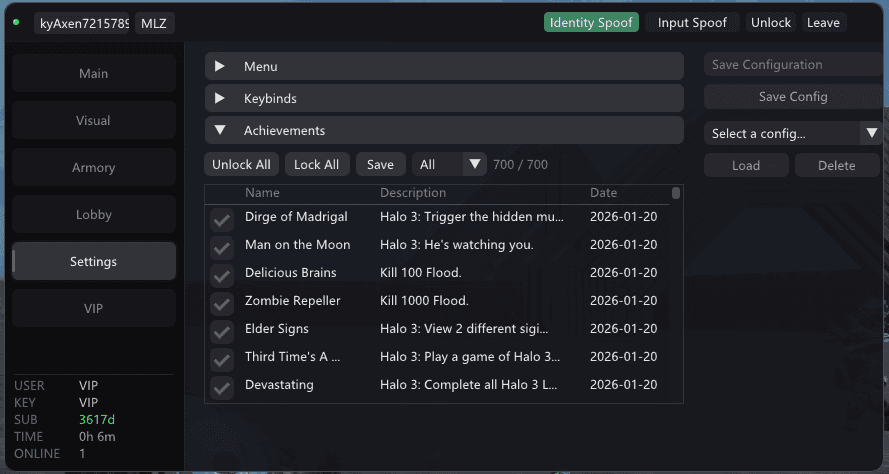
Task: Click the green status indicator dot
Action: point(16,22)
